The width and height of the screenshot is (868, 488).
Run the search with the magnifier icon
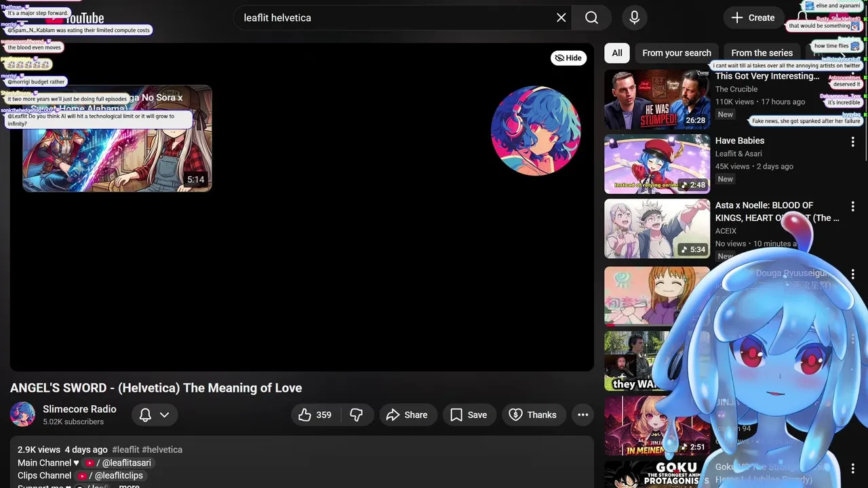[591, 18]
